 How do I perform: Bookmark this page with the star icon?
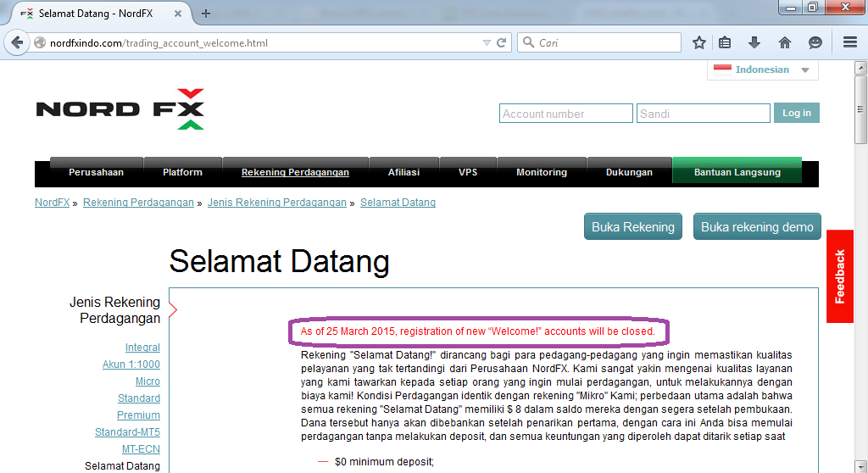coord(699,42)
